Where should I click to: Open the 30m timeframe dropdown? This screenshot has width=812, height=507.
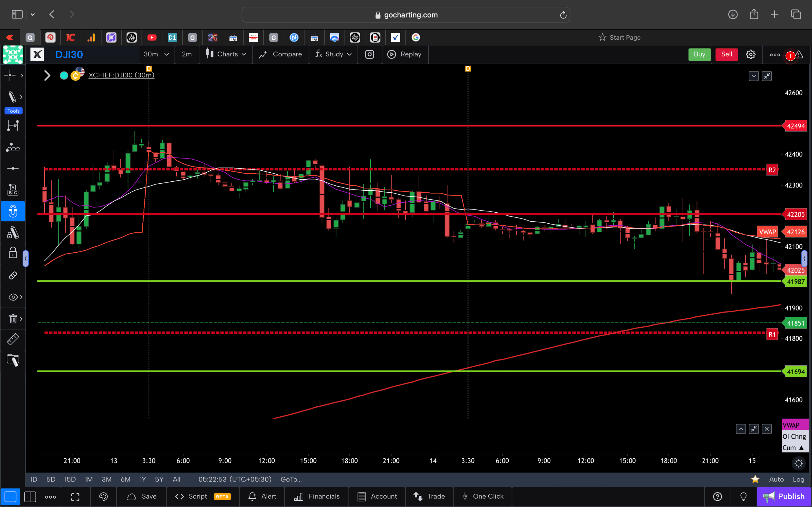[x=156, y=54]
